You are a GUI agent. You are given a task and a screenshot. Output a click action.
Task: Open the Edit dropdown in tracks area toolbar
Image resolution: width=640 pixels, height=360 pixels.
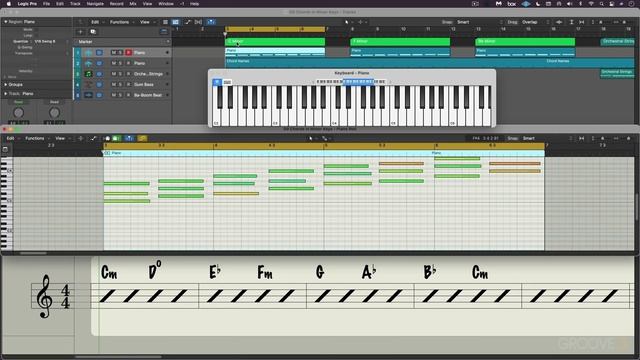coord(97,22)
